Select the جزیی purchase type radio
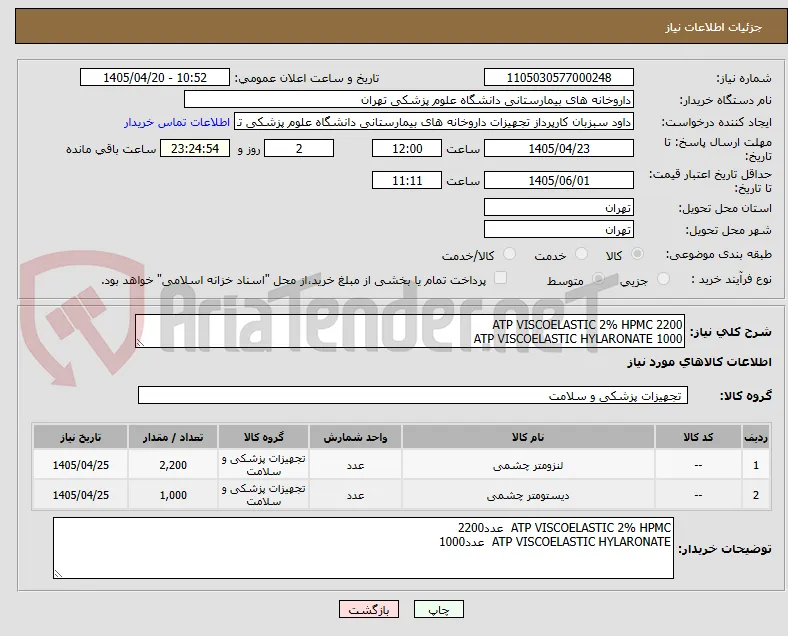 [x=663, y=279]
